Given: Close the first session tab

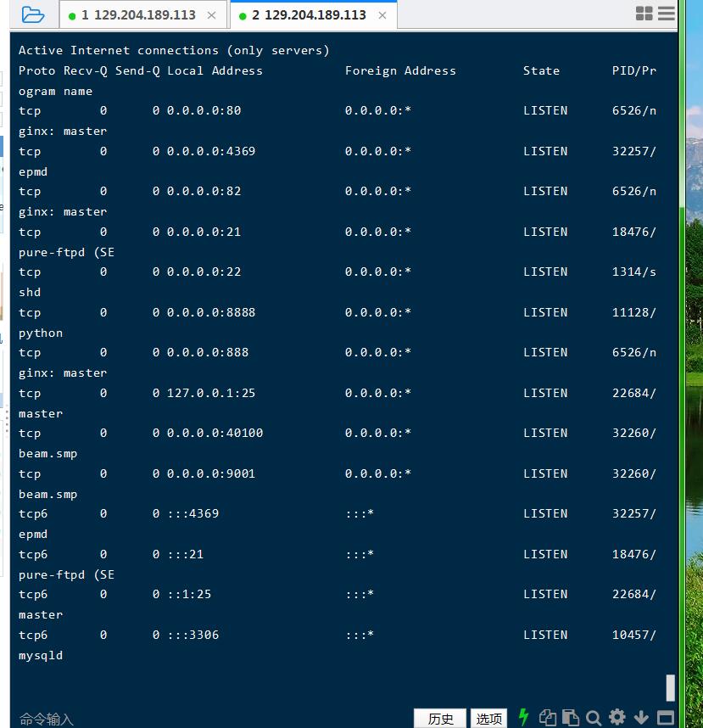Looking at the screenshot, I should coord(211,15).
